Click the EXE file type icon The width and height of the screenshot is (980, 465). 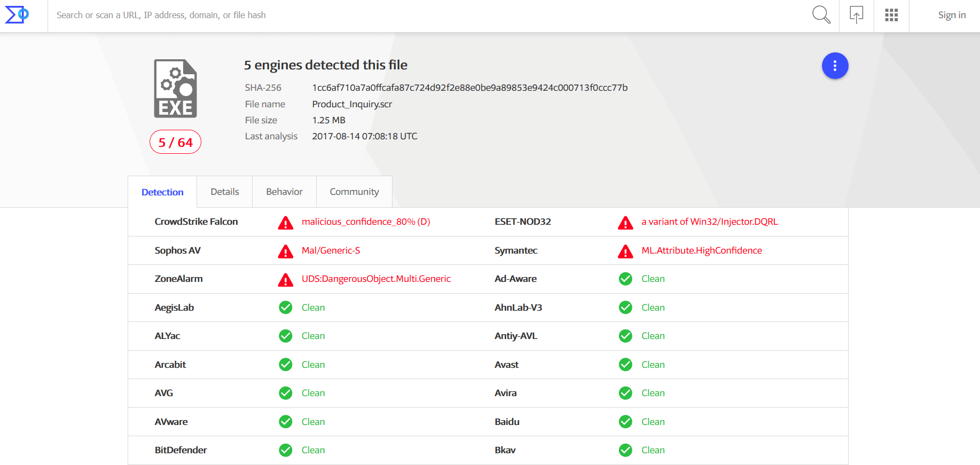[x=176, y=89]
